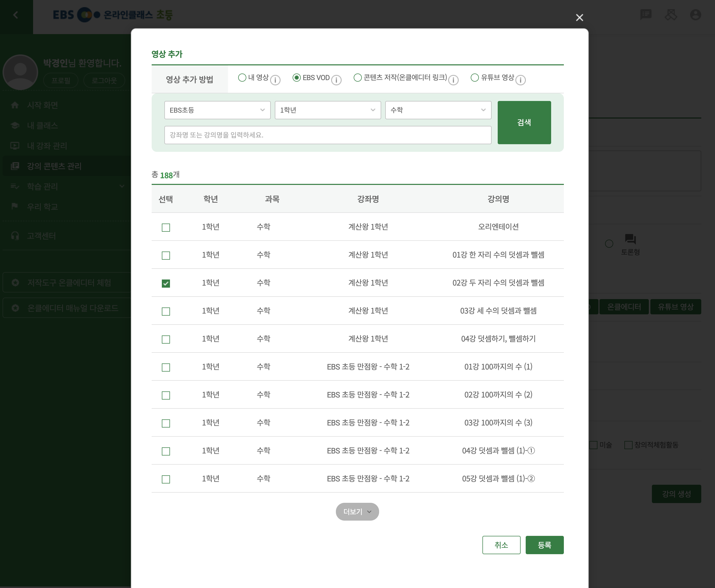Check the 오리엔테이션 lecture row
Screen dimensions: 715x588
point(166,227)
